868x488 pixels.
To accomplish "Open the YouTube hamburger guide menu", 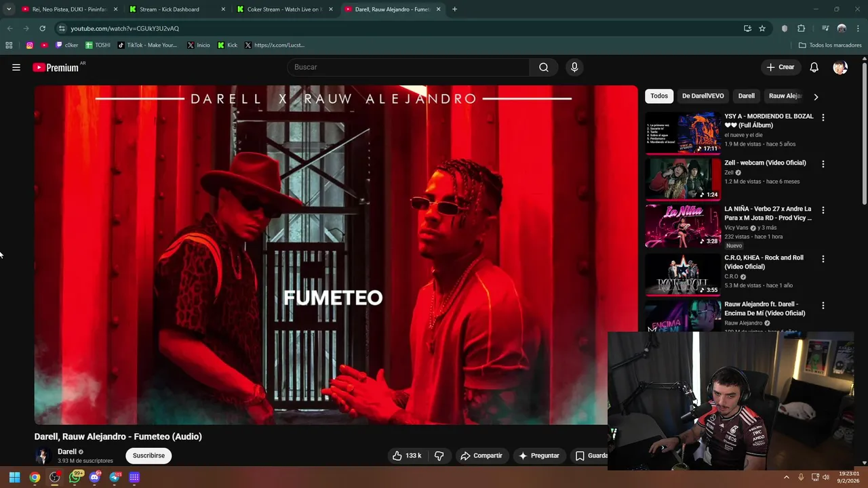I will [x=16, y=67].
